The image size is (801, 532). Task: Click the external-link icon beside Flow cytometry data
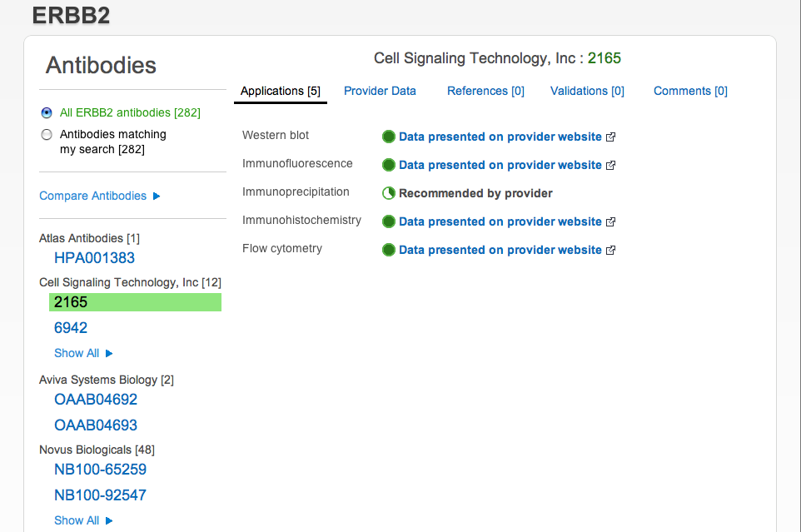pyautogui.click(x=610, y=250)
